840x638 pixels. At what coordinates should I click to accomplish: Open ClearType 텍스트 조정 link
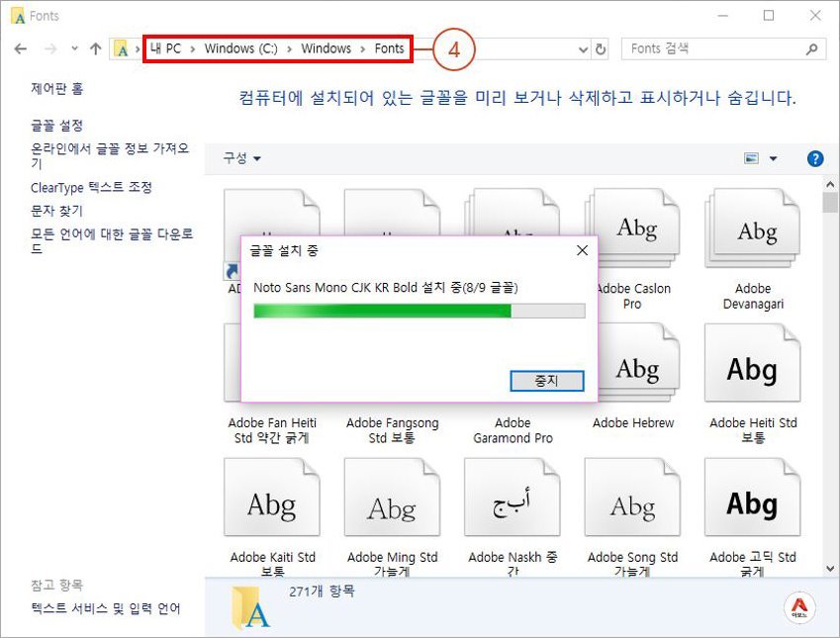(x=91, y=187)
